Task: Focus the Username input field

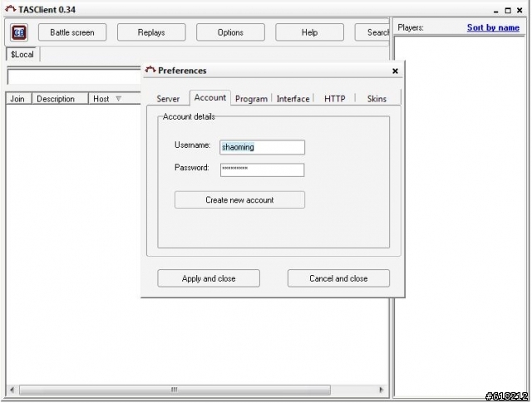Action: (262, 147)
